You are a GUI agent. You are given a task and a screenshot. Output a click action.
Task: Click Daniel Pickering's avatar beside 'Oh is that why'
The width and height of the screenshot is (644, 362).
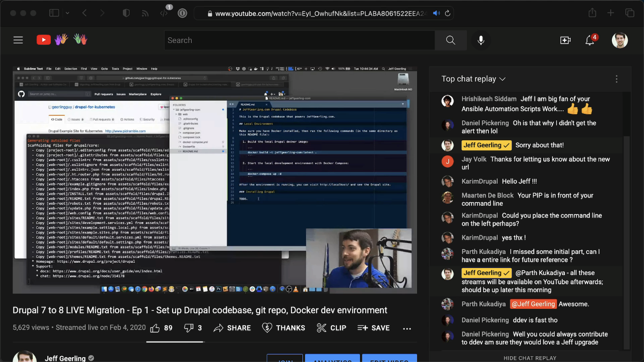pos(448,125)
